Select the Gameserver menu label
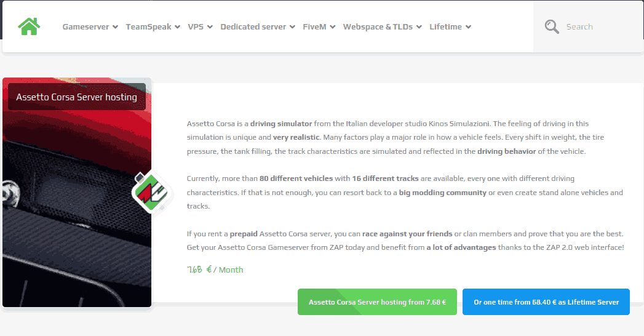Image resolution: width=644 pixels, height=336 pixels. 85,26
